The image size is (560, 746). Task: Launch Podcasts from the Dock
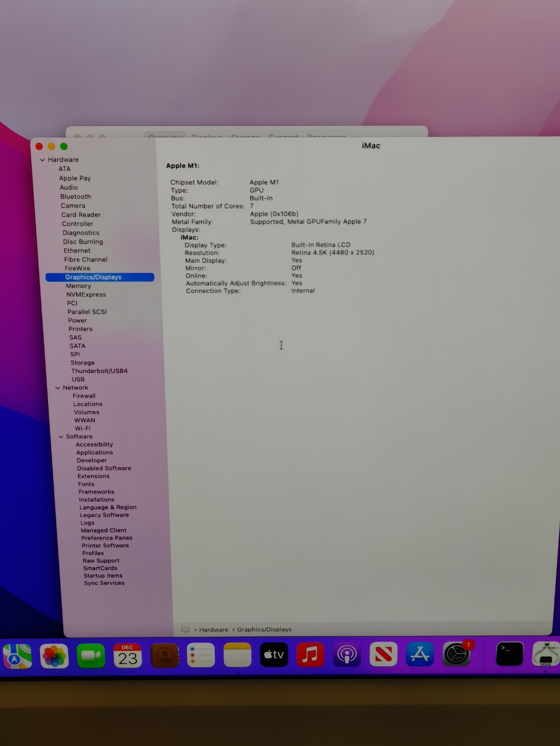point(347,654)
